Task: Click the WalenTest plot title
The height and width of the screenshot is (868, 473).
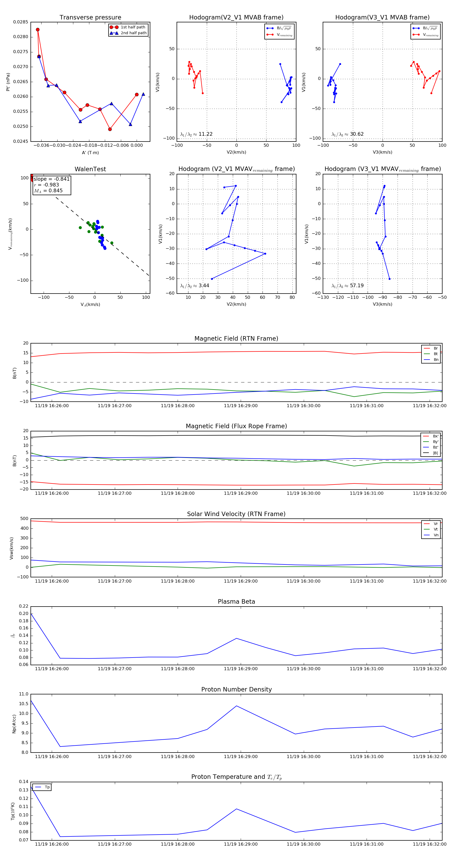Action: 90,169
